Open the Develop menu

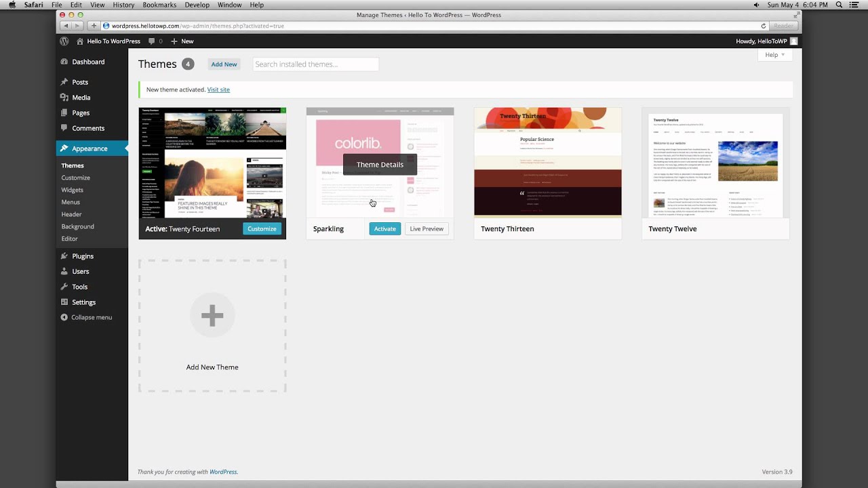pos(197,5)
